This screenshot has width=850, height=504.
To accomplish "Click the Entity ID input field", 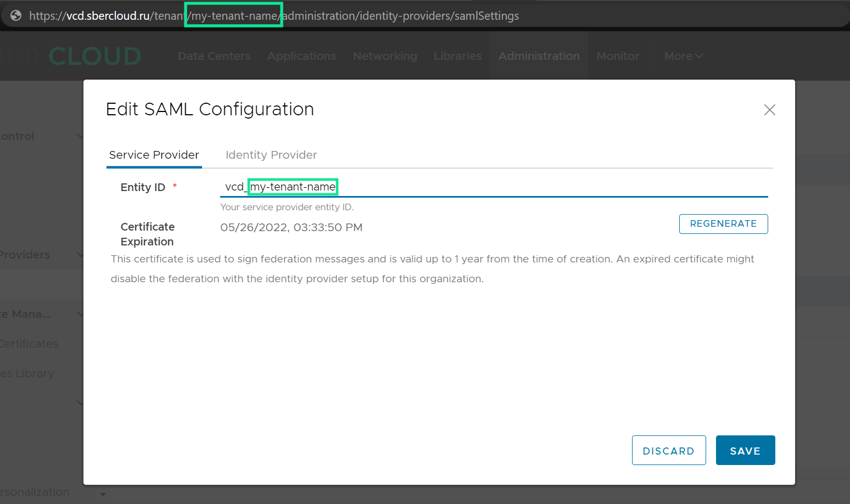I will pyautogui.click(x=494, y=187).
